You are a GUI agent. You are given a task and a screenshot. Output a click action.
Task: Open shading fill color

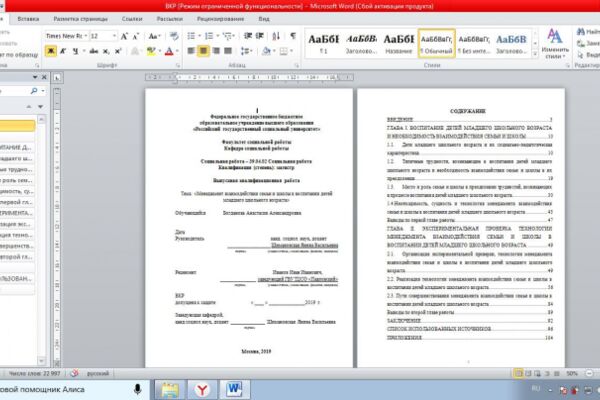[x=266, y=51]
